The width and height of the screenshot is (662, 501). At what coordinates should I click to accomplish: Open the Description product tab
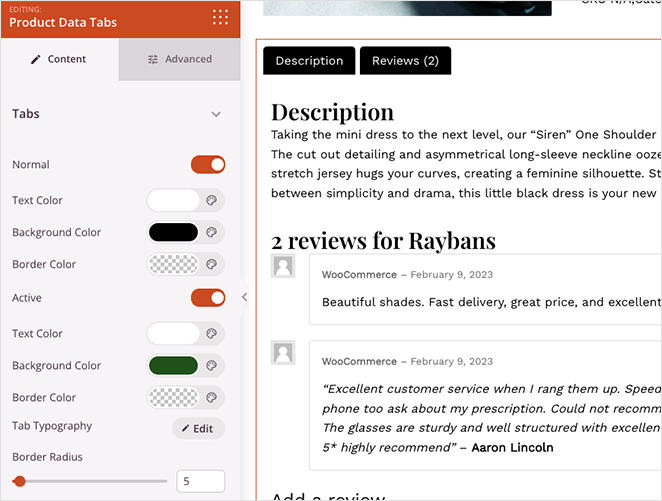309,61
